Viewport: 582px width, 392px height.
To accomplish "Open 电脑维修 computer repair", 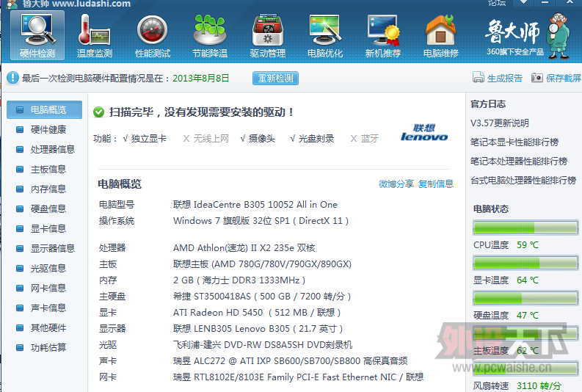I will [441, 36].
